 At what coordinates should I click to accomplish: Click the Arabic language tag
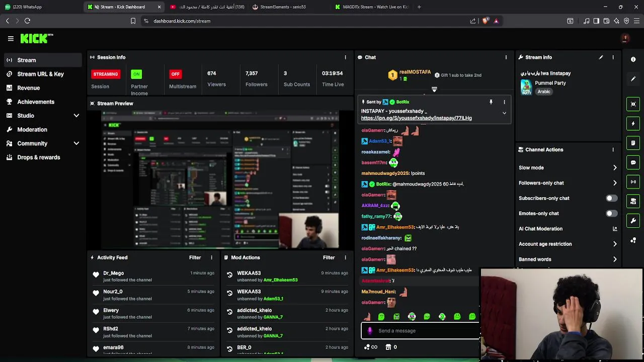tap(544, 92)
